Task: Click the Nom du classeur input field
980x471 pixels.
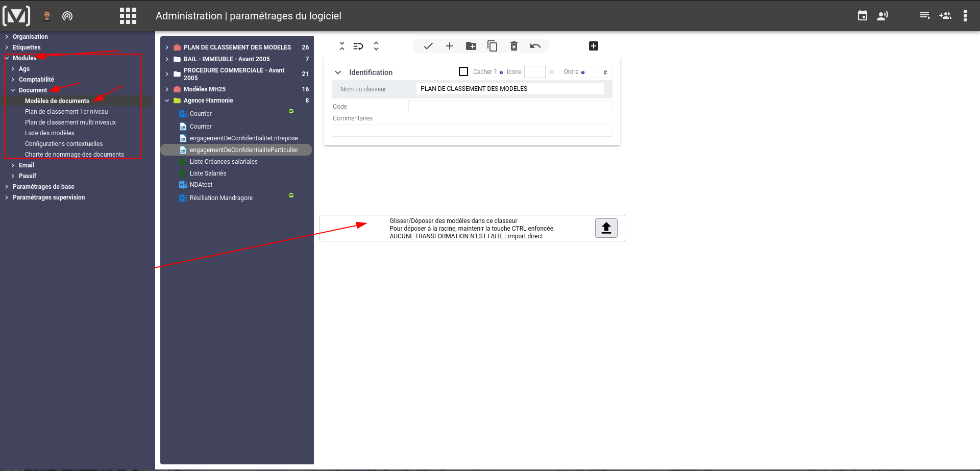Action: (x=510, y=89)
